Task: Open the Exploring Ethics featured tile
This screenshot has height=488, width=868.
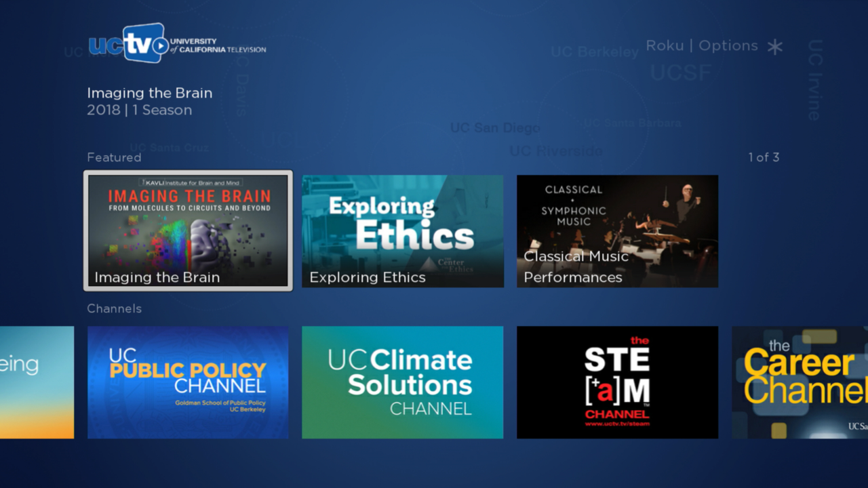Action: [403, 231]
